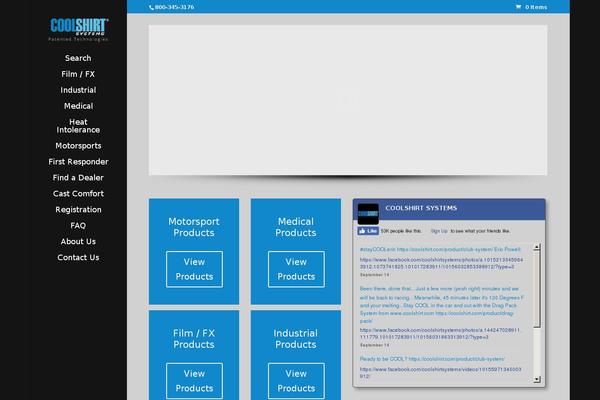This screenshot has width=600, height=400.
Task: Click the Film / FX Products heading
Action: tap(194, 339)
